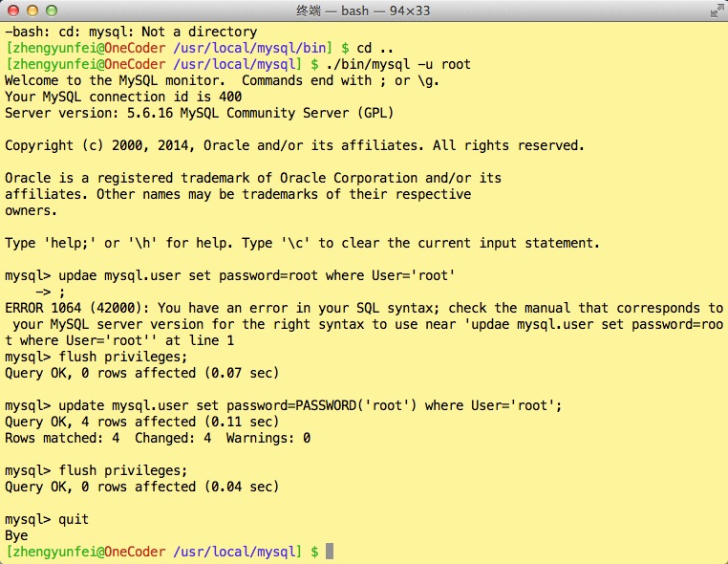728x564 pixels.
Task: Click the text '-bash: cd: mysql: Not a directory'
Action: [131, 32]
